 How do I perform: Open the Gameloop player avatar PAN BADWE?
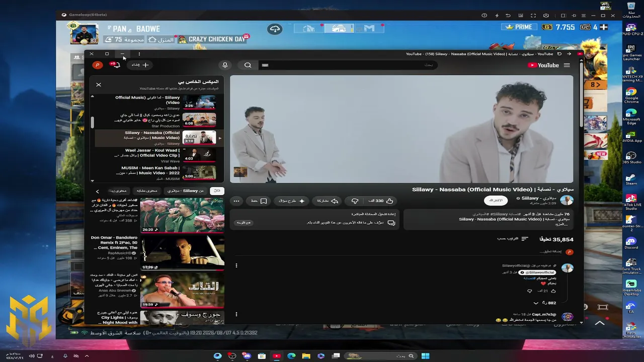tap(84, 34)
